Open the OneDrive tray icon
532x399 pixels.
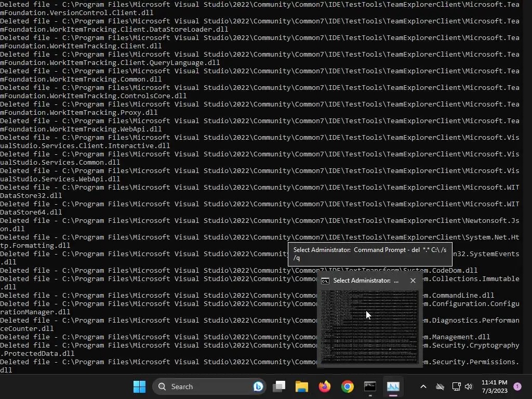440,387
